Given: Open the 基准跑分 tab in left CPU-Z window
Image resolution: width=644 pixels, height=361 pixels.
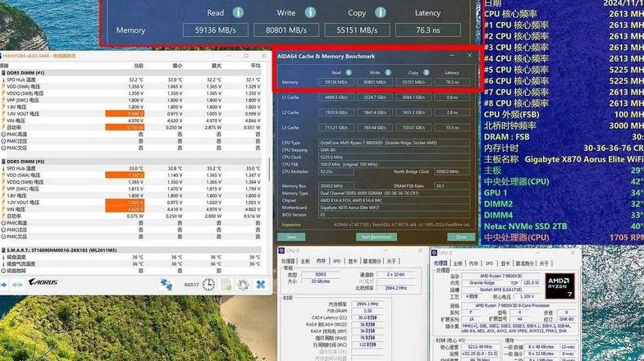Looking at the screenshot, I should point(373,261).
